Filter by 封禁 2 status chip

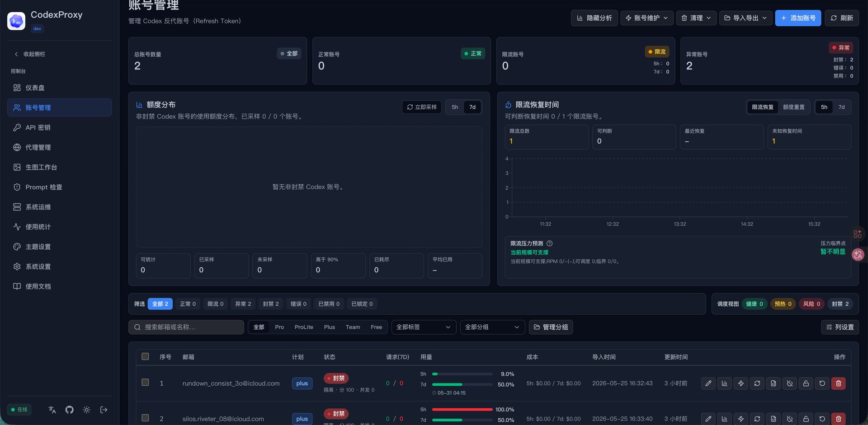click(270, 304)
